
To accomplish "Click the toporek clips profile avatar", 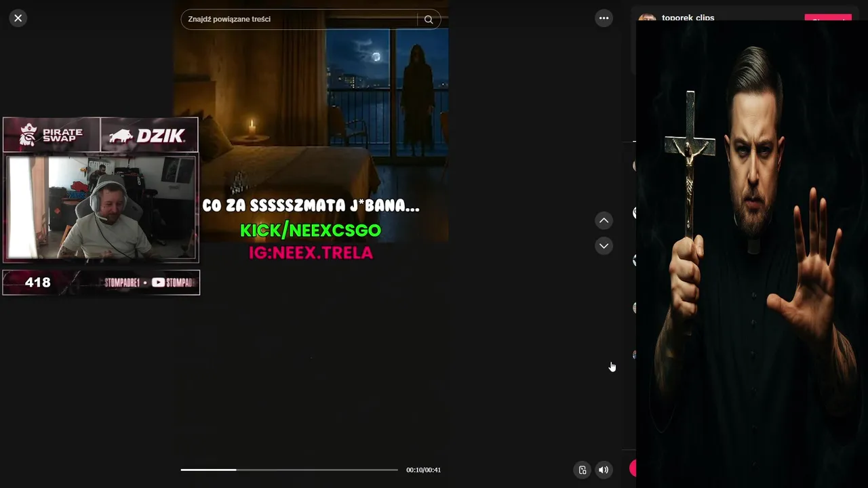I will [647, 17].
